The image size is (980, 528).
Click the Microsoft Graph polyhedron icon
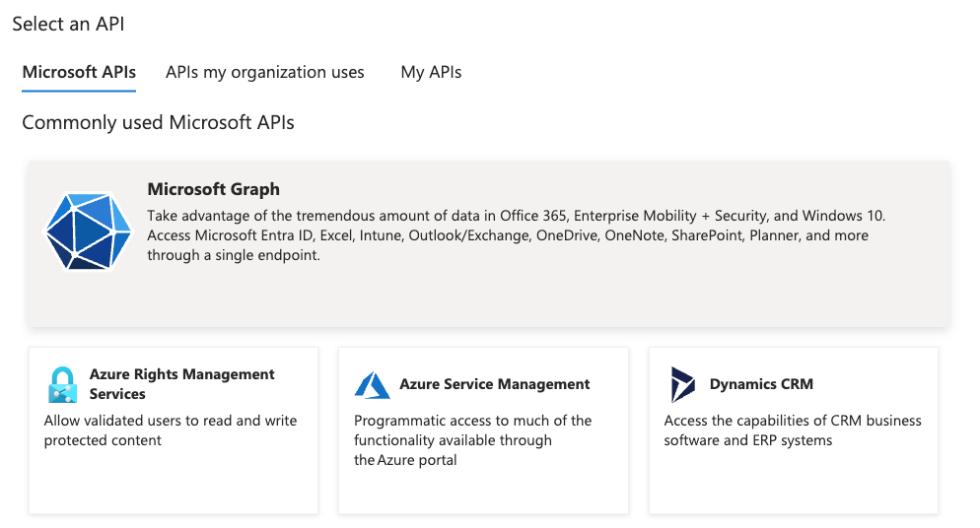(89, 231)
